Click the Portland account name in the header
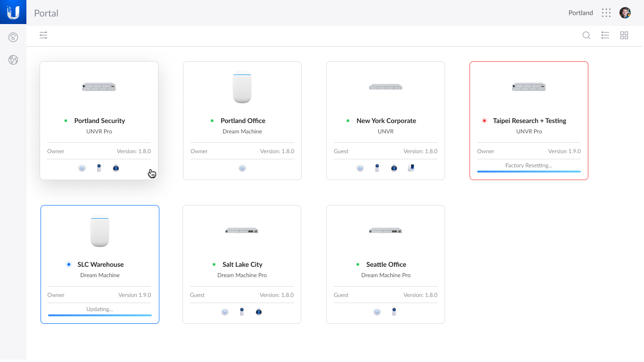Screen dimensions: 644x362 tap(581, 13)
